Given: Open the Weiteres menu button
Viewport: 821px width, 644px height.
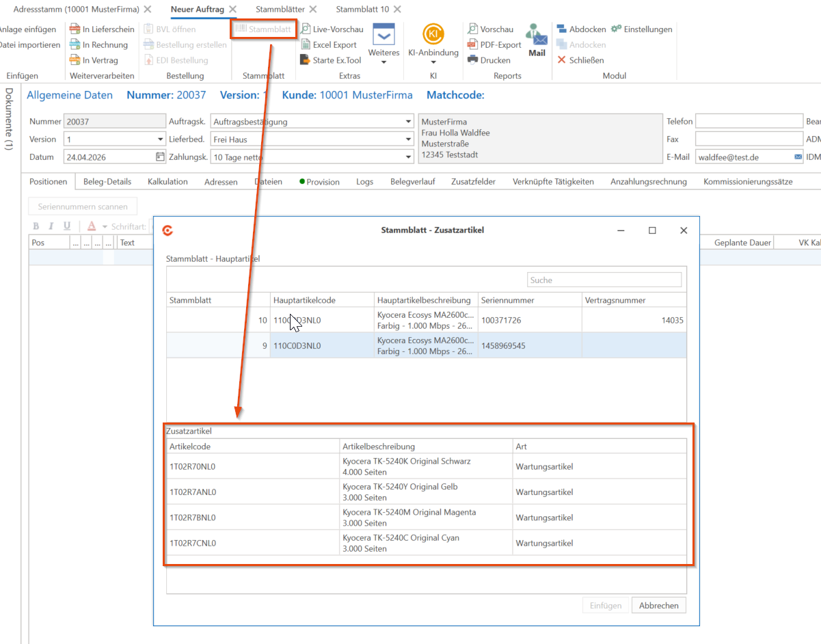Looking at the screenshot, I should tap(383, 44).
